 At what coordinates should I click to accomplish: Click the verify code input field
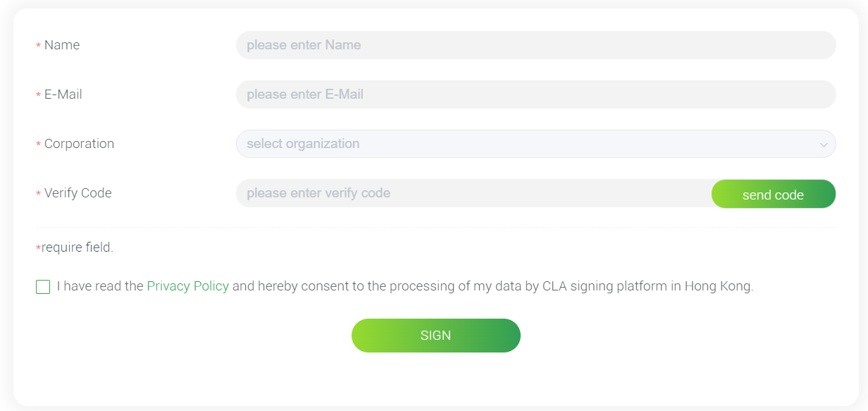coord(473,193)
